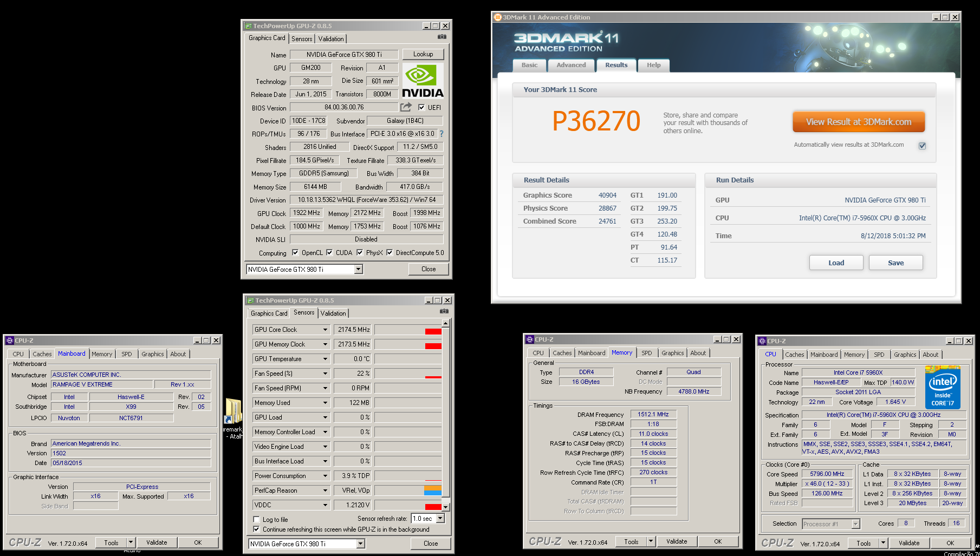Open GPU selection dropdown in top GPU-Z window
Image resolution: width=980 pixels, height=556 pixels.
tap(358, 269)
